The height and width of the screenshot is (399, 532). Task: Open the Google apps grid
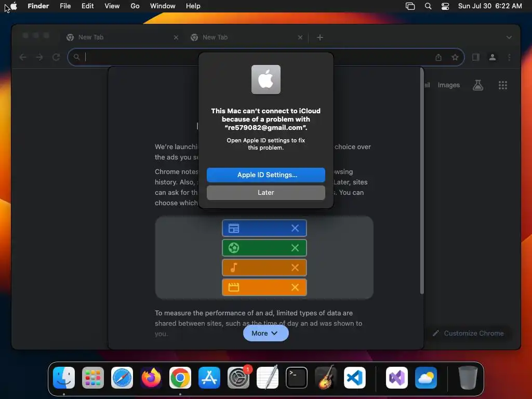503,85
